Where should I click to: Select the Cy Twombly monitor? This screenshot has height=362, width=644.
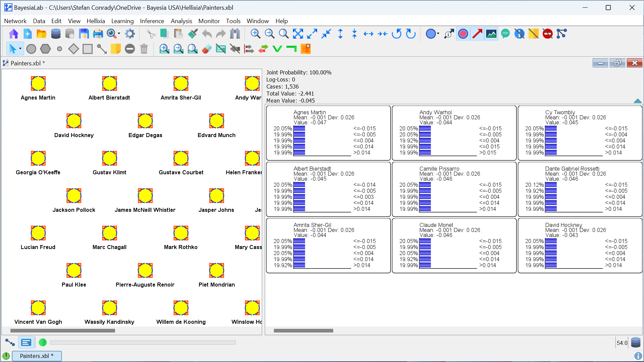[580, 133]
